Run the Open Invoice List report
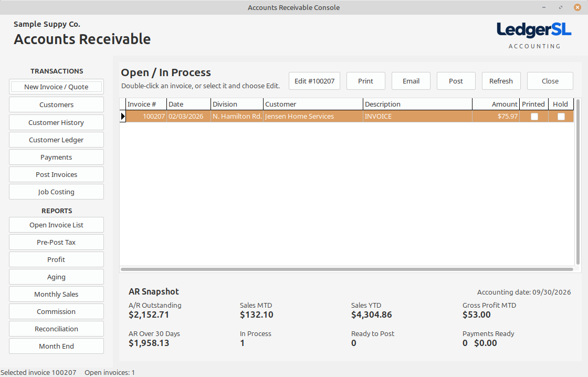Image resolution: width=588 pixels, height=377 pixels. coord(56,225)
